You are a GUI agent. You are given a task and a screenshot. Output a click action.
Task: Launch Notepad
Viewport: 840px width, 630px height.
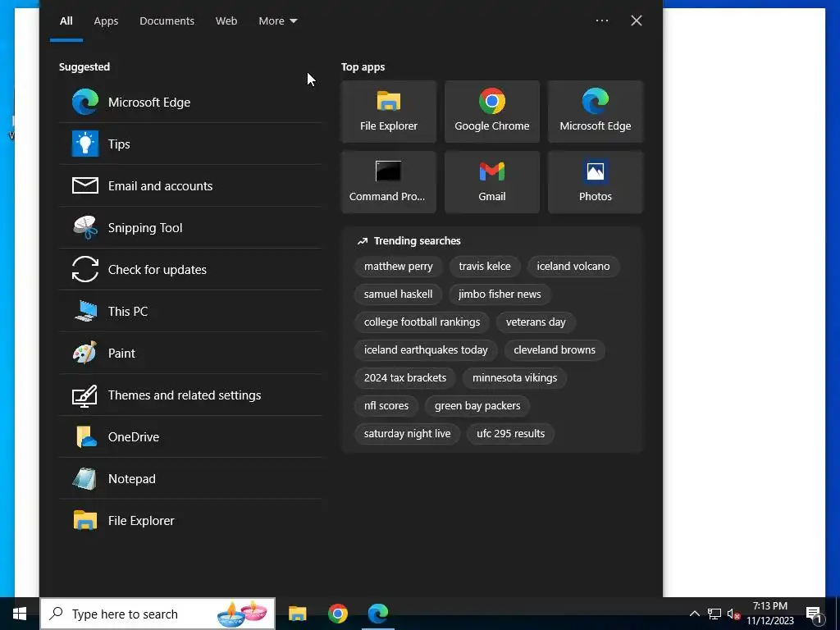190,478
